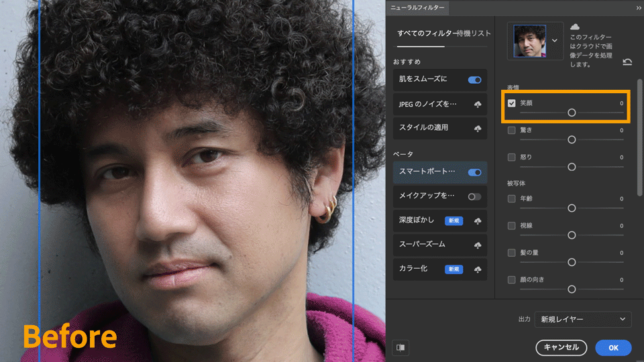The image size is (644, 362).
Task: Select the スーパーズーム filter row
Action: click(440, 245)
